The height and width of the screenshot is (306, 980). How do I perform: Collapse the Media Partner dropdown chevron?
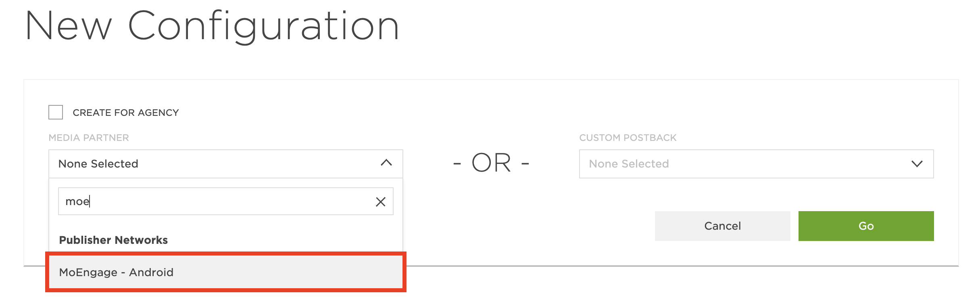pyautogui.click(x=386, y=163)
